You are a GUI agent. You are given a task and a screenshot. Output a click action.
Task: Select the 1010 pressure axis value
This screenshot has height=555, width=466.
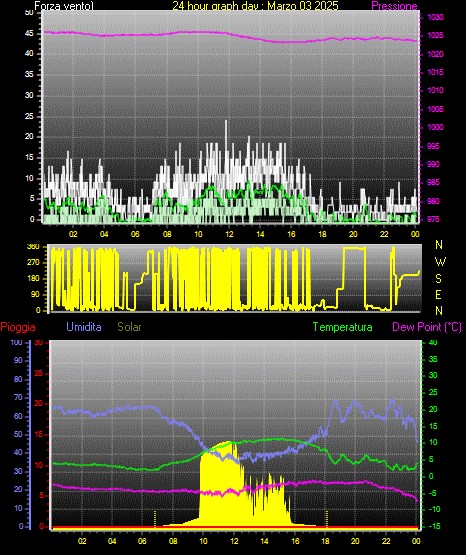coord(435,90)
